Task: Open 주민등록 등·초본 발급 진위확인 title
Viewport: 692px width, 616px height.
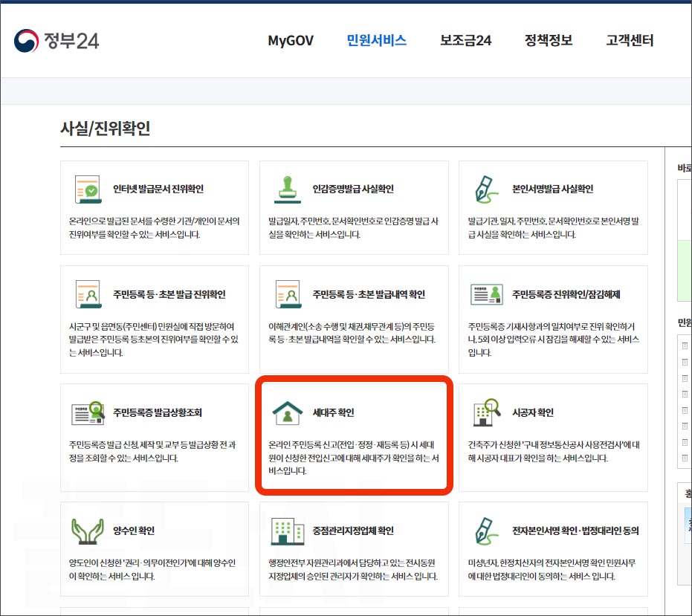Action: click(x=169, y=294)
